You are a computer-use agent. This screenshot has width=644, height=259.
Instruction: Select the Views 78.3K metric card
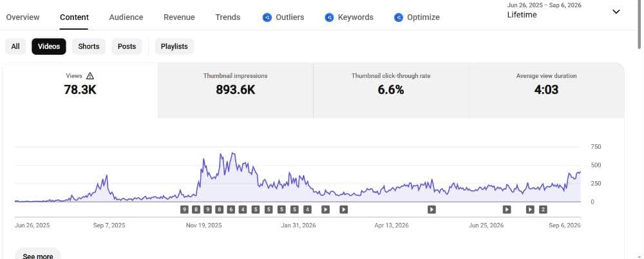click(80, 90)
